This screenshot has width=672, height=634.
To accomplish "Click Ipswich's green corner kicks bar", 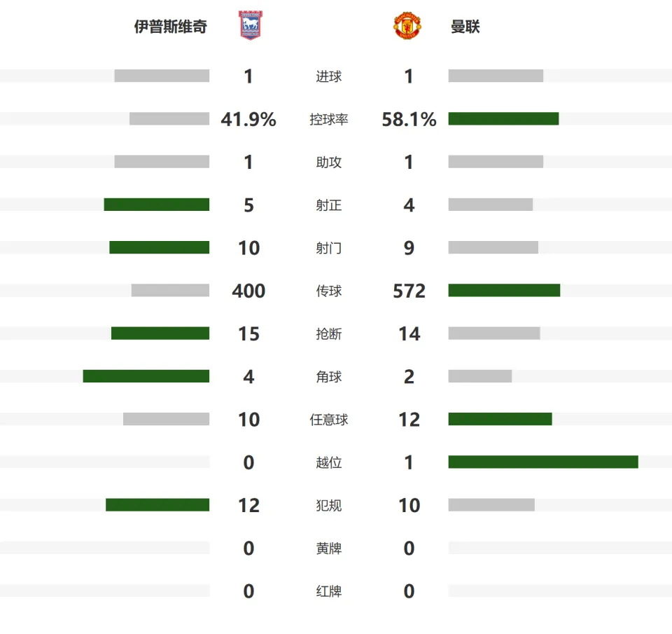I will pyautogui.click(x=146, y=376).
